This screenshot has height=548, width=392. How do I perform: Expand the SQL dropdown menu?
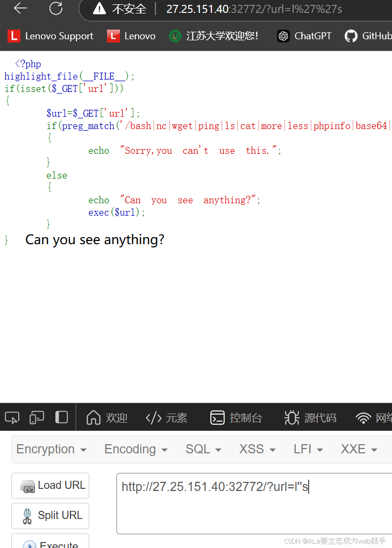(x=203, y=449)
